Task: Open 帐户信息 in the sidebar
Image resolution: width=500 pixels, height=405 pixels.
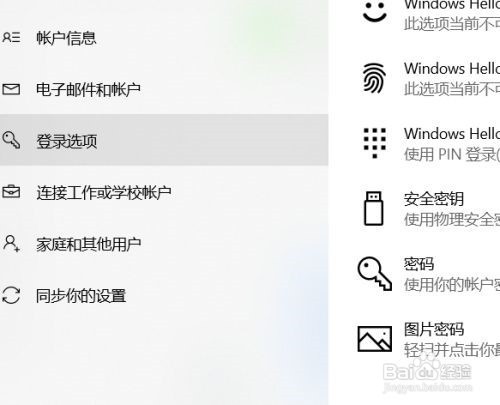Action: (164, 38)
